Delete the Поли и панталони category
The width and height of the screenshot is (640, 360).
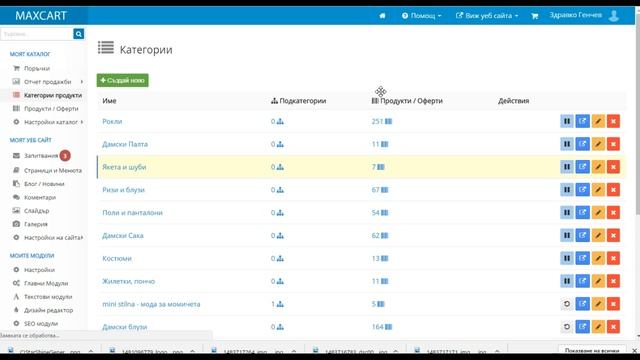[x=613, y=213]
